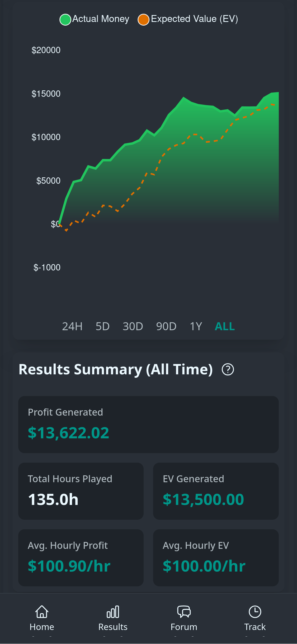Switch to the 1Y range
The height and width of the screenshot is (644, 297).
click(x=196, y=326)
